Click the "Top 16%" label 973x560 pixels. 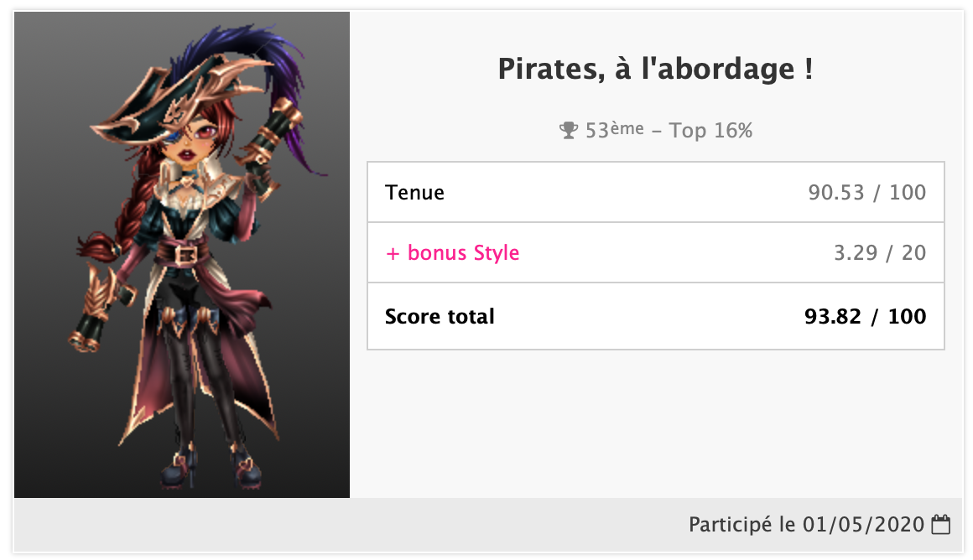pyautogui.click(x=710, y=131)
